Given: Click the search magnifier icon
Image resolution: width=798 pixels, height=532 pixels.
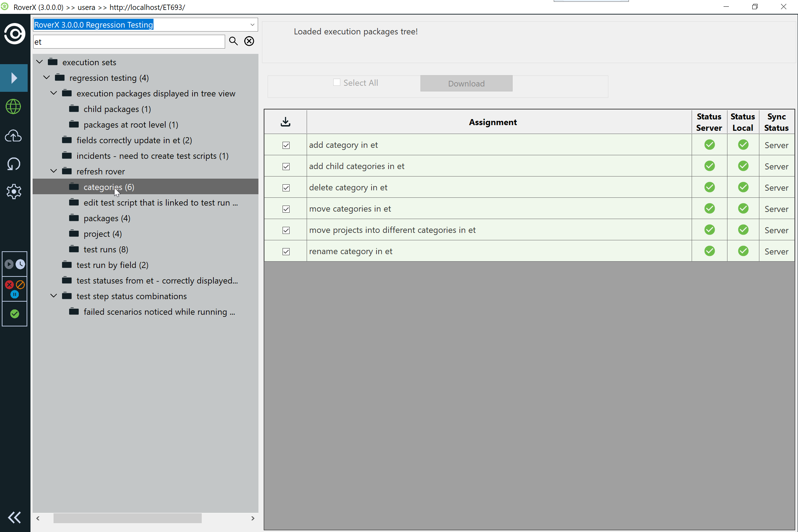Looking at the screenshot, I should [x=233, y=41].
